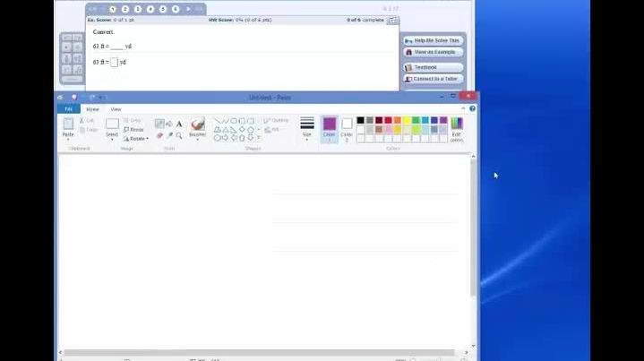Screen dimensions: 644x361
Task: Click the View an Example button
Action: [433, 52]
